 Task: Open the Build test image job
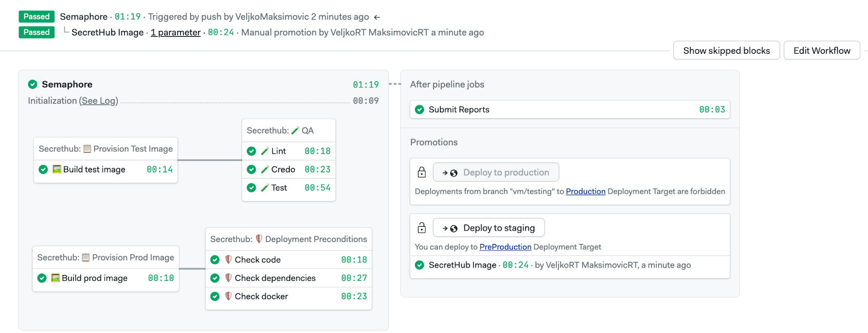pyautogui.click(x=106, y=170)
